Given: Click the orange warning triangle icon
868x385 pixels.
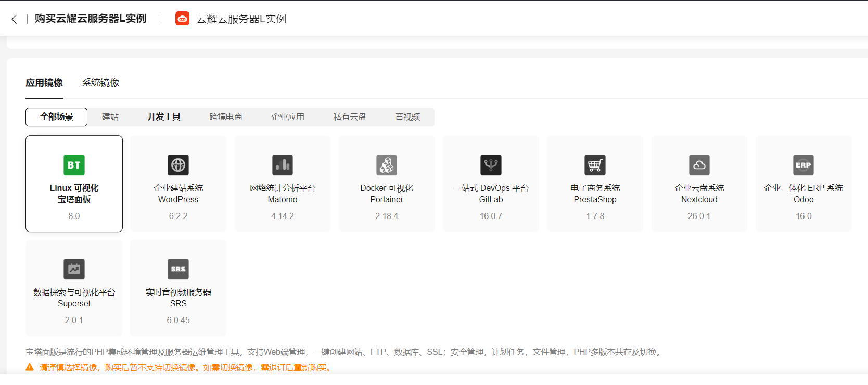Looking at the screenshot, I should 30,367.
